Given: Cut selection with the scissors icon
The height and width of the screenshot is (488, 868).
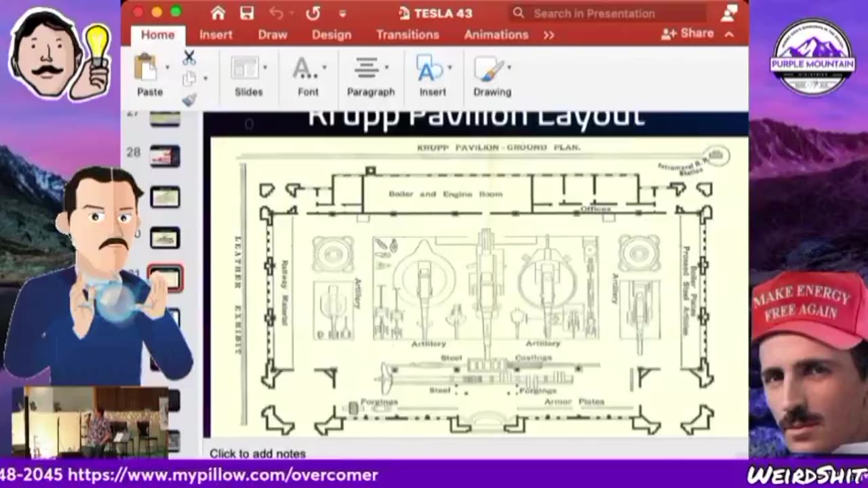Looking at the screenshot, I should click(x=189, y=58).
